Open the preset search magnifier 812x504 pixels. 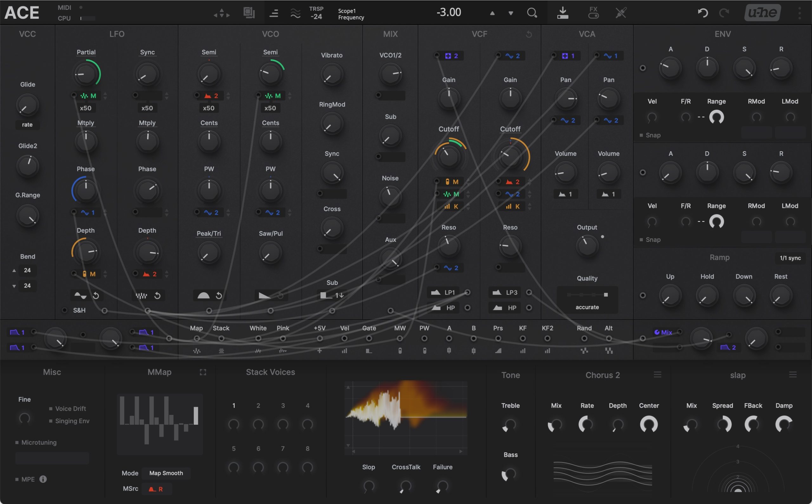(532, 13)
